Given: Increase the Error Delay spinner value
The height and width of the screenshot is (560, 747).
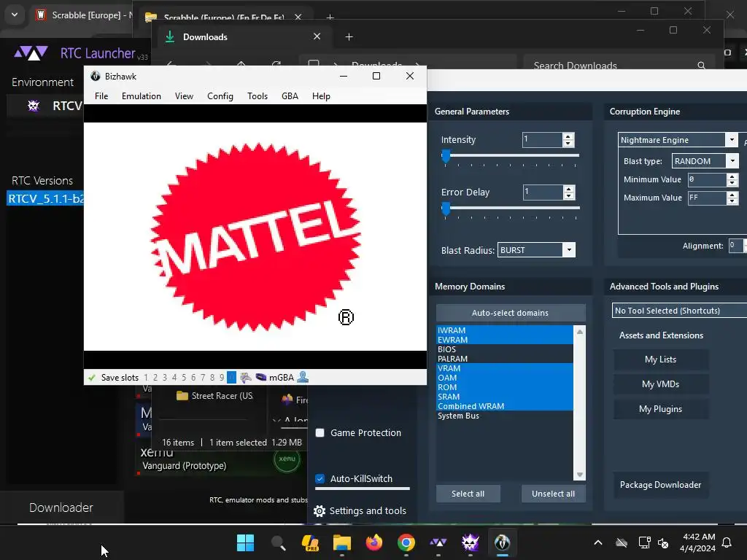Looking at the screenshot, I should 568,189.
